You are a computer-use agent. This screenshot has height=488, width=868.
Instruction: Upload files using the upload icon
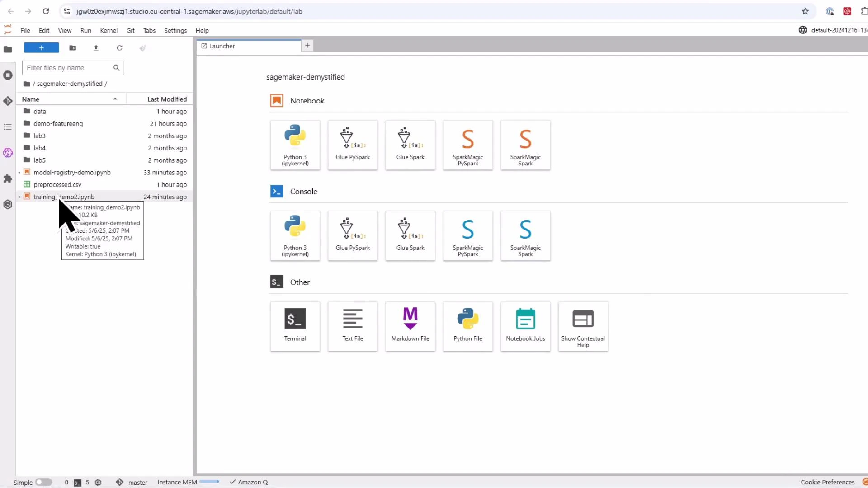click(96, 48)
